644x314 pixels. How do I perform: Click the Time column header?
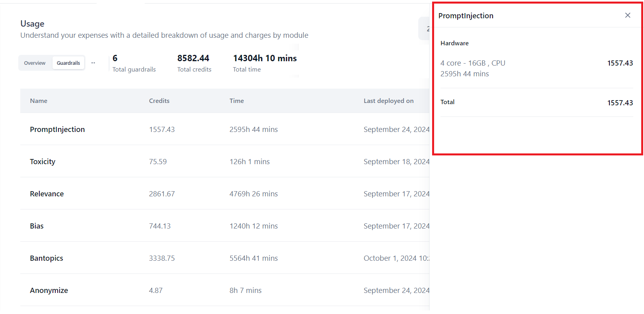coord(237,101)
